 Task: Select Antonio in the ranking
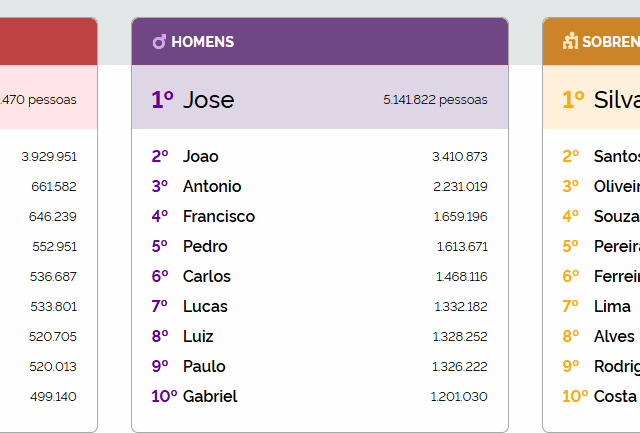(x=211, y=186)
